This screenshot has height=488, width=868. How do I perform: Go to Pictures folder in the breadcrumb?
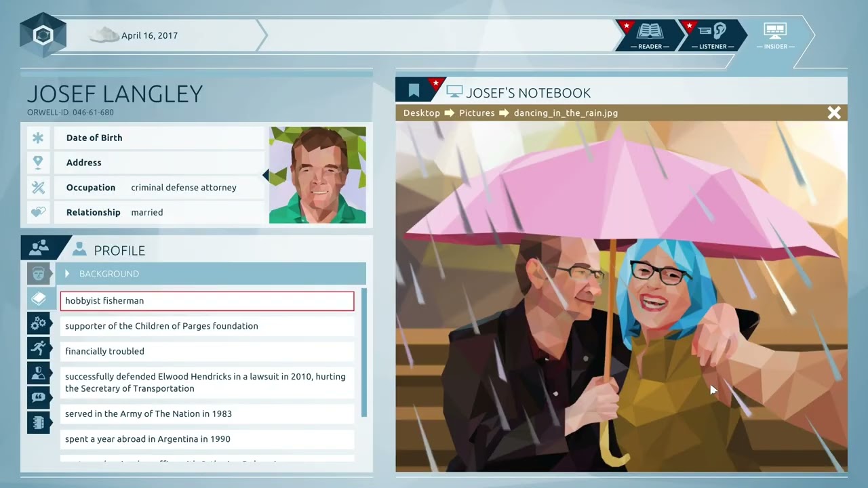[x=477, y=113]
